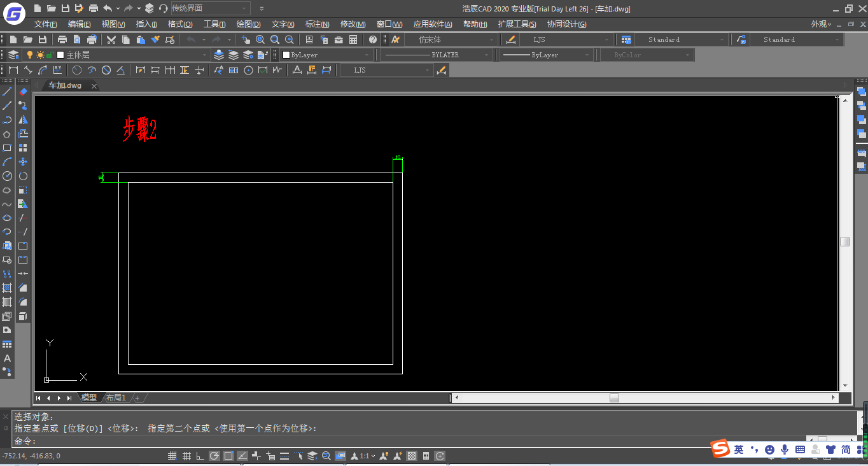Select the Line draw tool
This screenshot has width=868, height=466.
(x=7, y=92)
